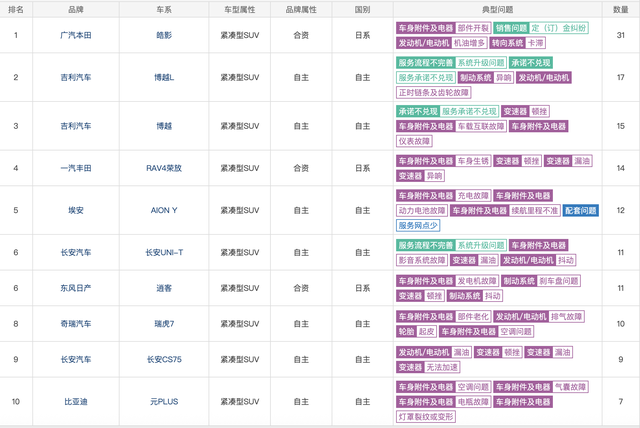
Task: Click the 比亚迪 brand link
Action: pos(76,401)
